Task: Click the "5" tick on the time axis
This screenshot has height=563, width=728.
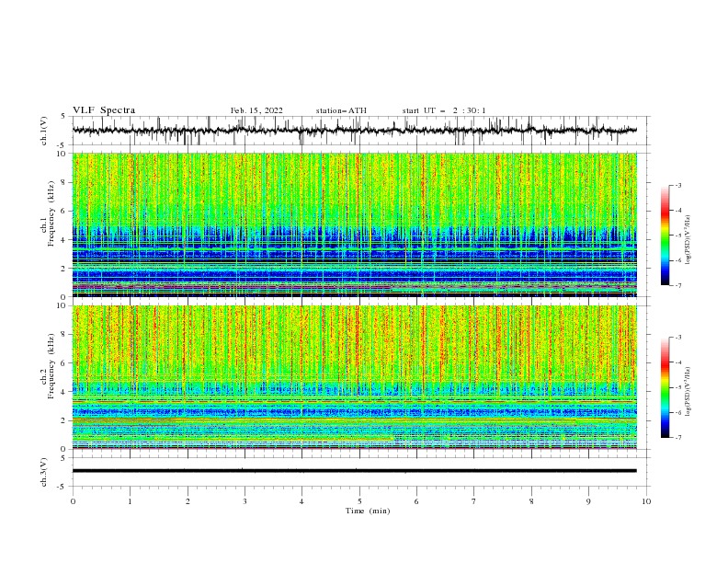Action: [359, 501]
